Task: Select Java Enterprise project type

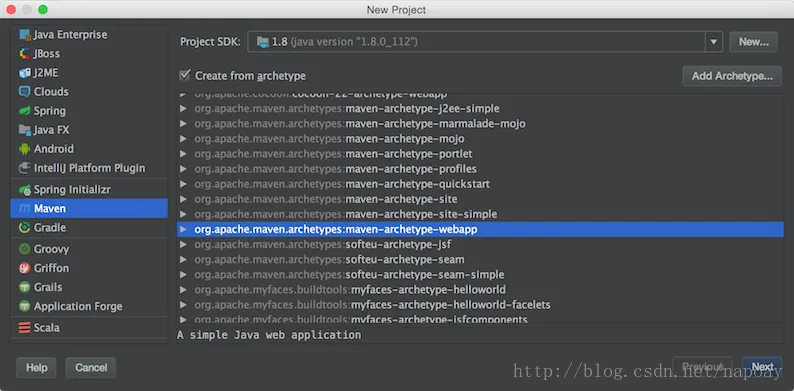Action: click(89, 35)
